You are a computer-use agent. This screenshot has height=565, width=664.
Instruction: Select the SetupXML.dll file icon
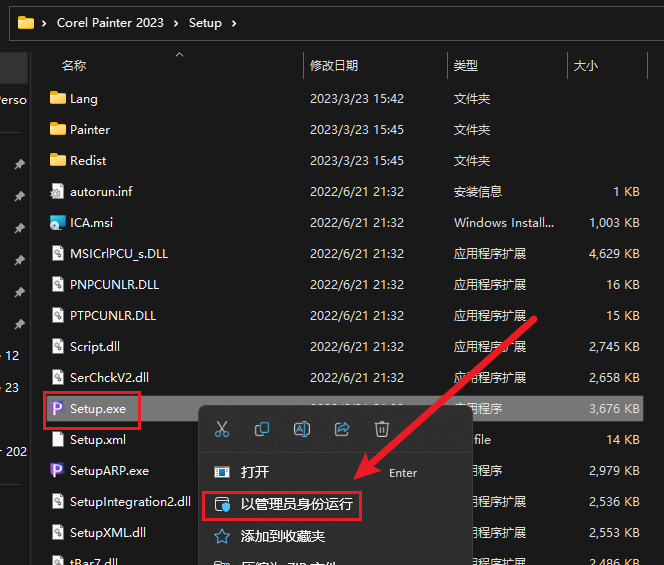pyautogui.click(x=58, y=532)
